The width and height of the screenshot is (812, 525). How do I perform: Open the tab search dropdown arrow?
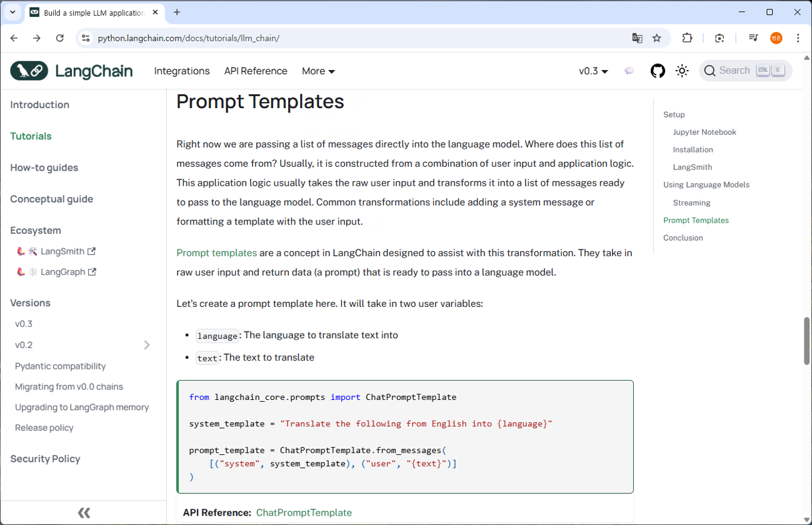tap(13, 12)
